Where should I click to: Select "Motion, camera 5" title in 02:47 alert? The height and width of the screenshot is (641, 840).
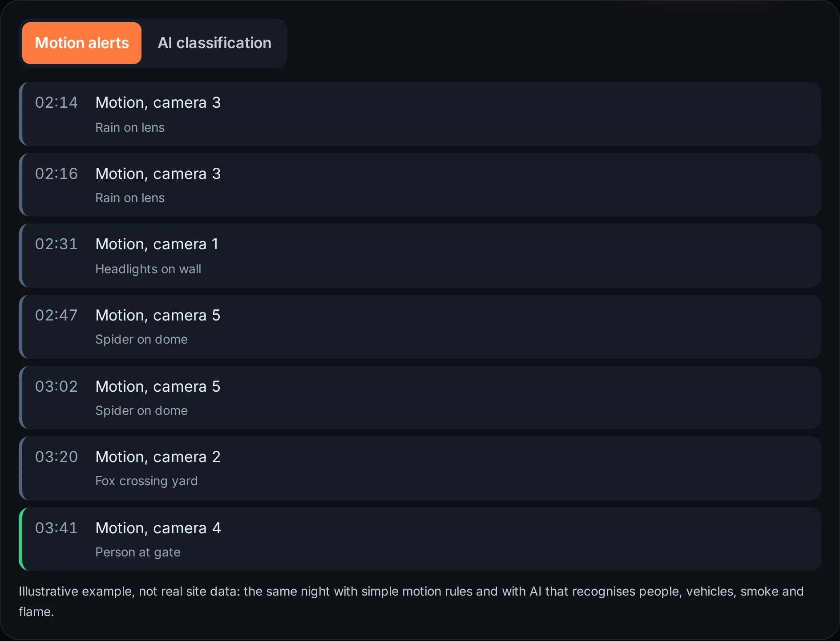point(158,316)
